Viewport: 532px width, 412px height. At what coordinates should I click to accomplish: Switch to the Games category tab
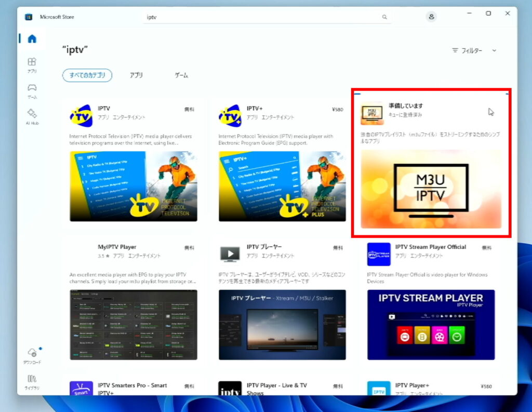181,75
